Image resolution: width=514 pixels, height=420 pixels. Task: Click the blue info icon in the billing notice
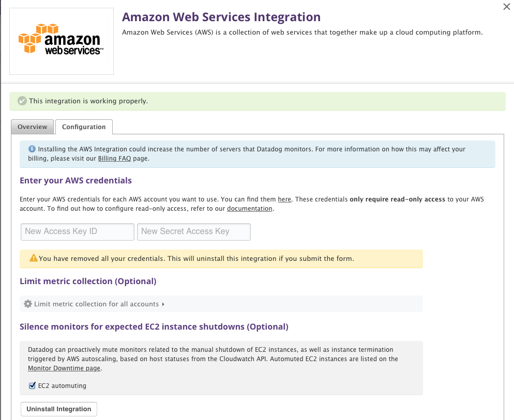point(32,149)
